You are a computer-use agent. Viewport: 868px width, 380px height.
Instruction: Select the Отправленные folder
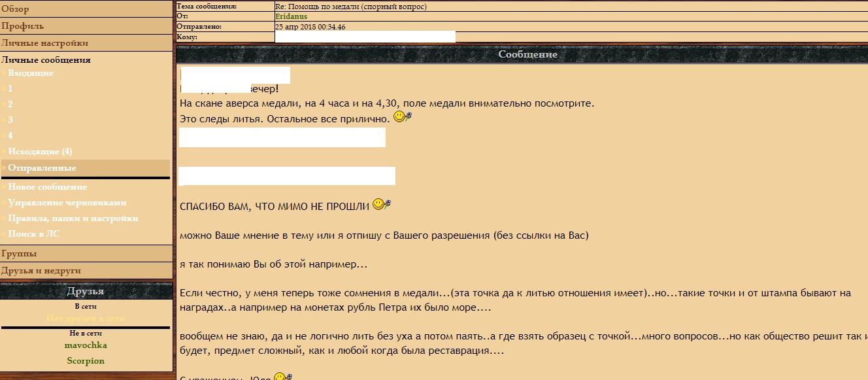click(42, 168)
